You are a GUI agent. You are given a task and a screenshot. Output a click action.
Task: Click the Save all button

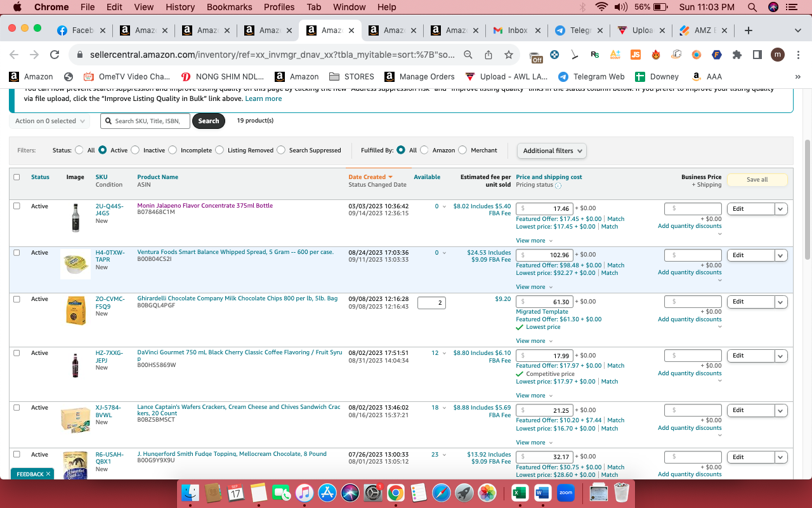(757, 180)
